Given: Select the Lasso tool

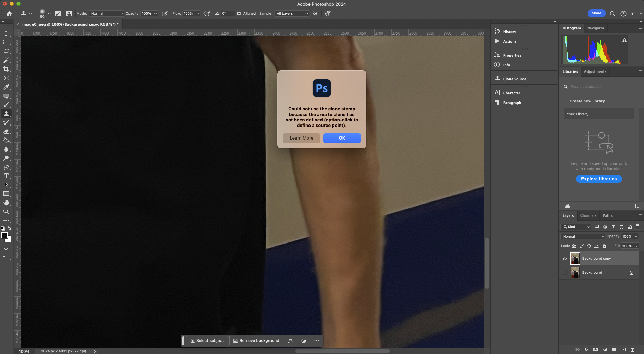Looking at the screenshot, I should pos(6,51).
